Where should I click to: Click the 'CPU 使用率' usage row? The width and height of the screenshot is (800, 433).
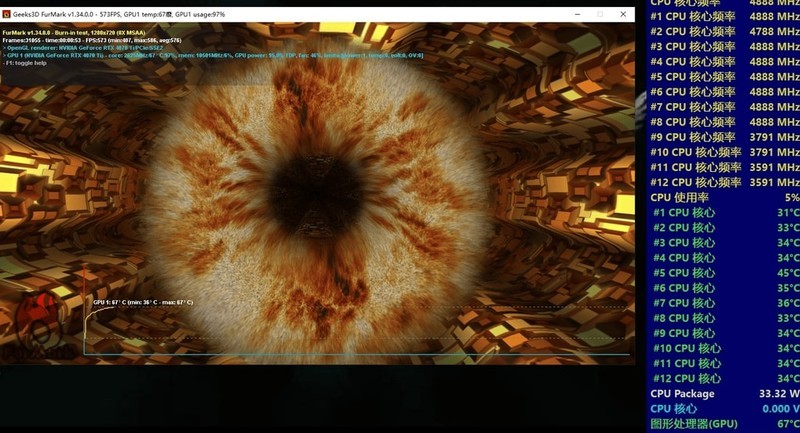tap(725, 197)
